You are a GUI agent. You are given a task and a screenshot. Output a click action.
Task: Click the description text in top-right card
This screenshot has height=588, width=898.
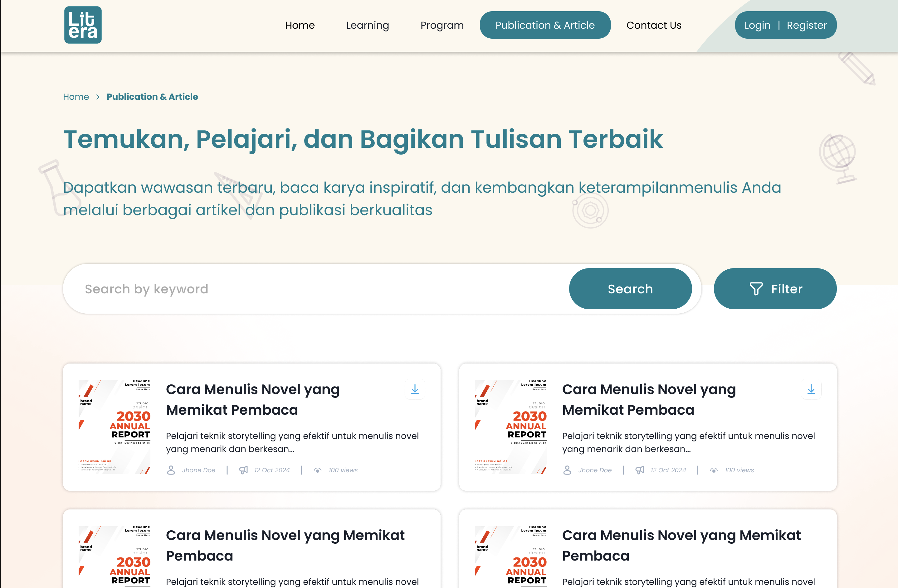point(689,442)
